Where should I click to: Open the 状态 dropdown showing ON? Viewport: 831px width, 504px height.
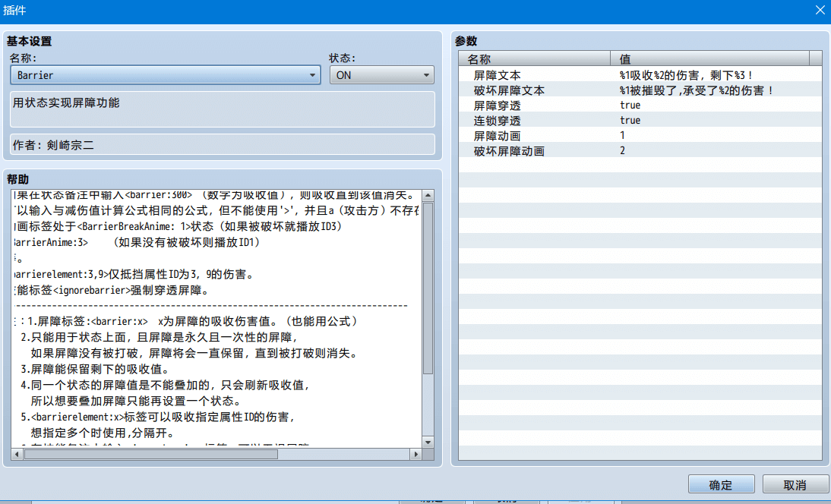pos(381,75)
